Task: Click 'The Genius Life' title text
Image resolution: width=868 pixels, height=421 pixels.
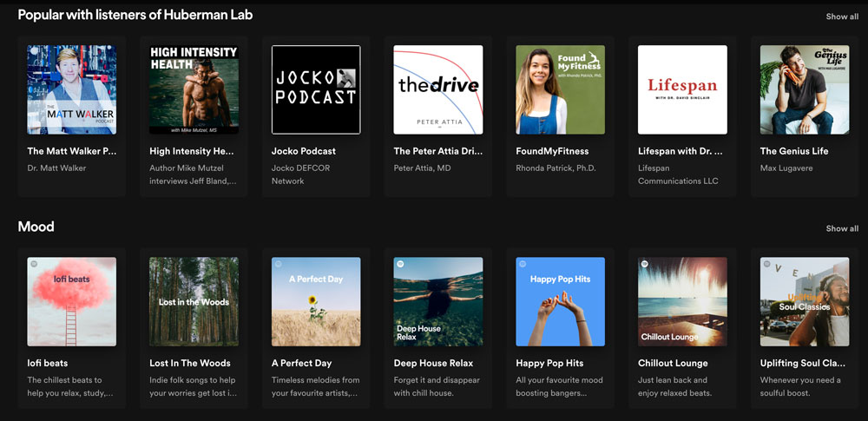Action: click(794, 151)
